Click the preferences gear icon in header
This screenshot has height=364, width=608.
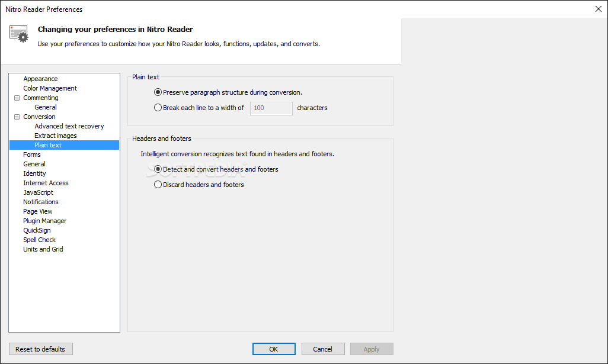[x=18, y=34]
